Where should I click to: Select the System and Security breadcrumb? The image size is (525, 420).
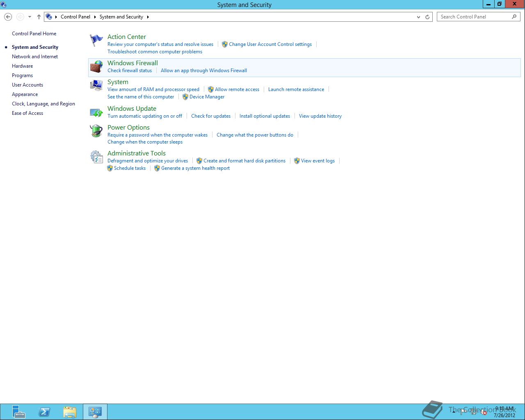121,17
